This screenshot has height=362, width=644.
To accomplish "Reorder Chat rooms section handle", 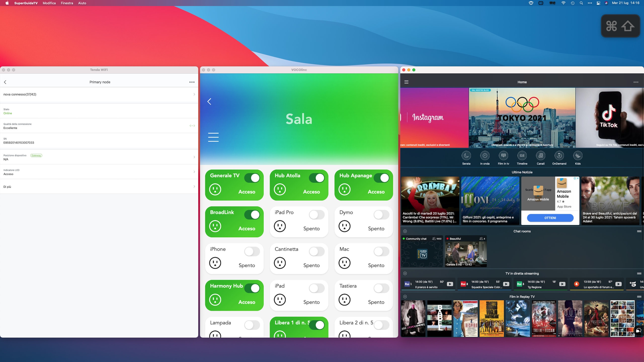I will pyautogui.click(x=639, y=231).
